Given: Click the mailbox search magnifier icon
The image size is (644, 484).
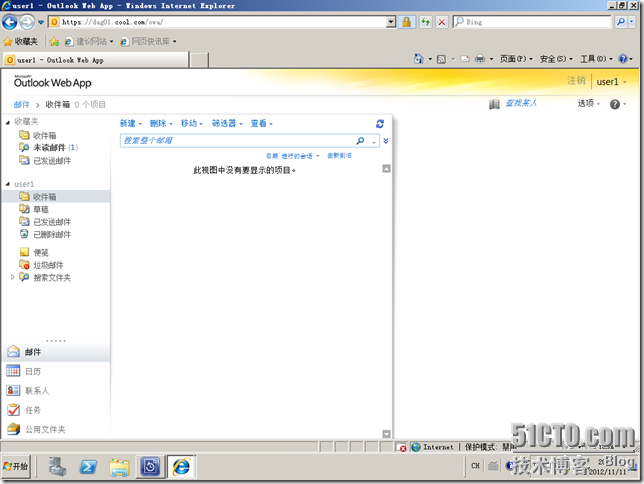Looking at the screenshot, I should coord(360,141).
